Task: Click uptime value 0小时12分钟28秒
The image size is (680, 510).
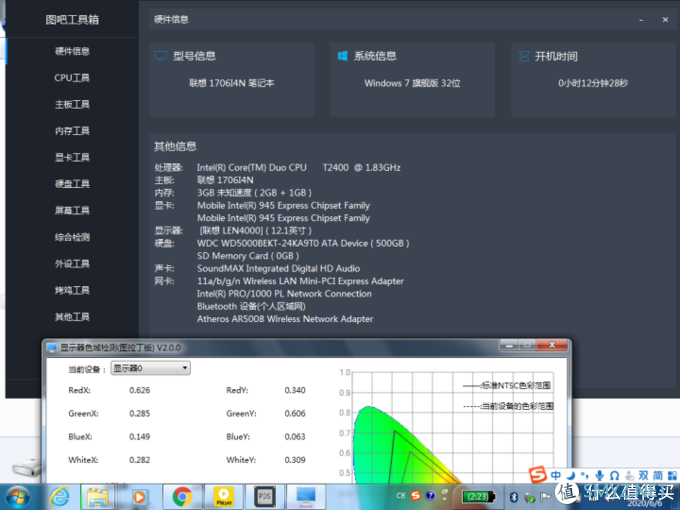Action: tap(593, 83)
